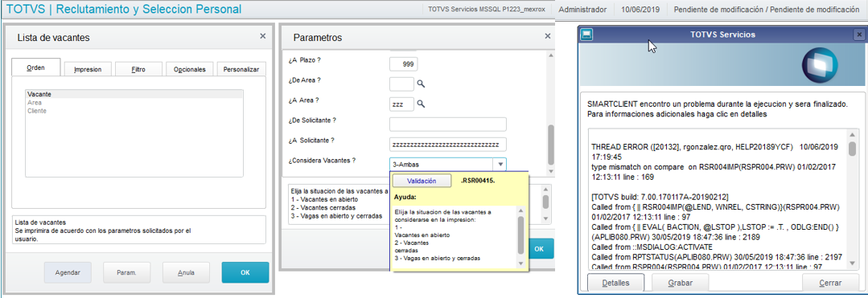The width and height of the screenshot is (868, 298).
Task: Confirm Lista de vacantes with OK
Action: click(245, 272)
